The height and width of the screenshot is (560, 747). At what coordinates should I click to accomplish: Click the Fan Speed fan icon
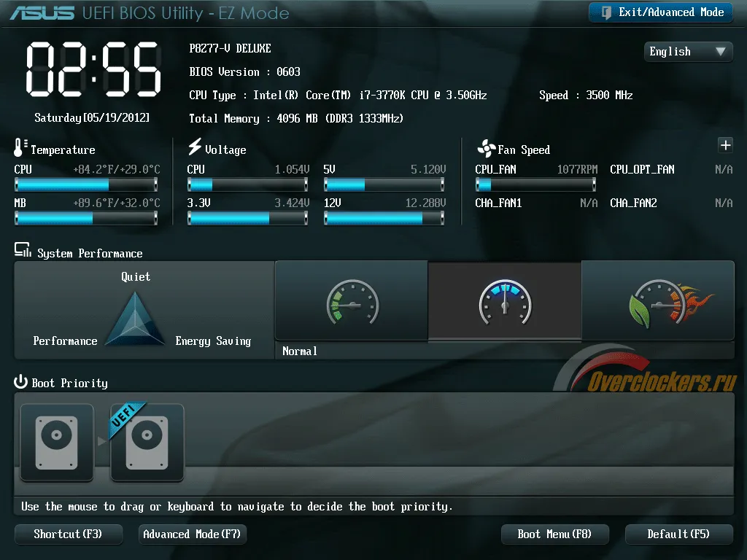click(x=487, y=149)
